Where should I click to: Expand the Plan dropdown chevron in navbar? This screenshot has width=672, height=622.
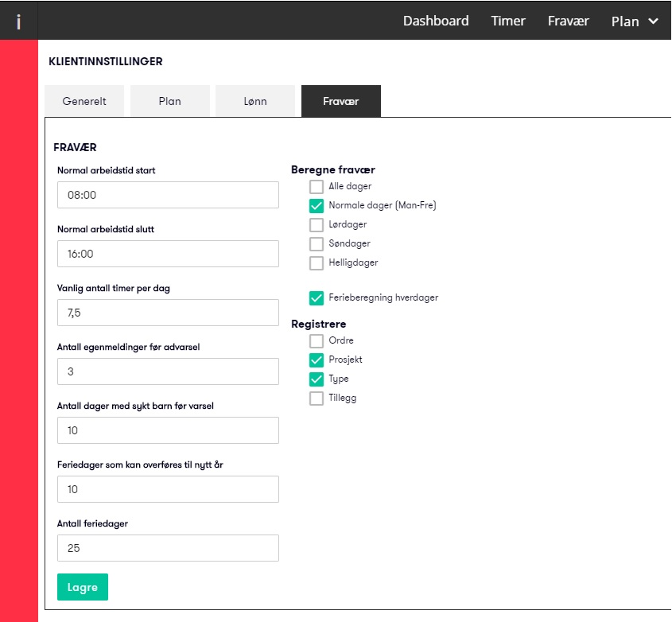(x=653, y=21)
